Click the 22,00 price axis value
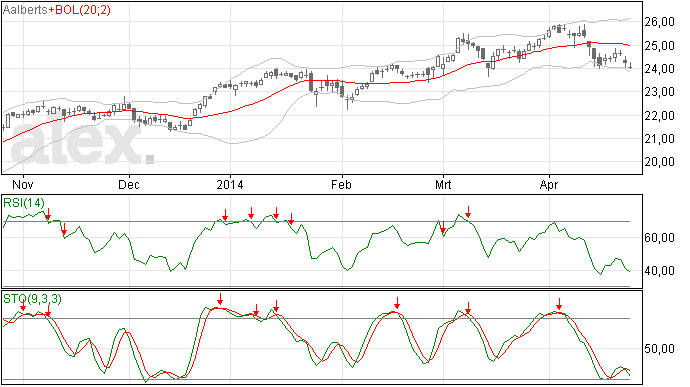This screenshot has width=690, height=387. [x=660, y=115]
